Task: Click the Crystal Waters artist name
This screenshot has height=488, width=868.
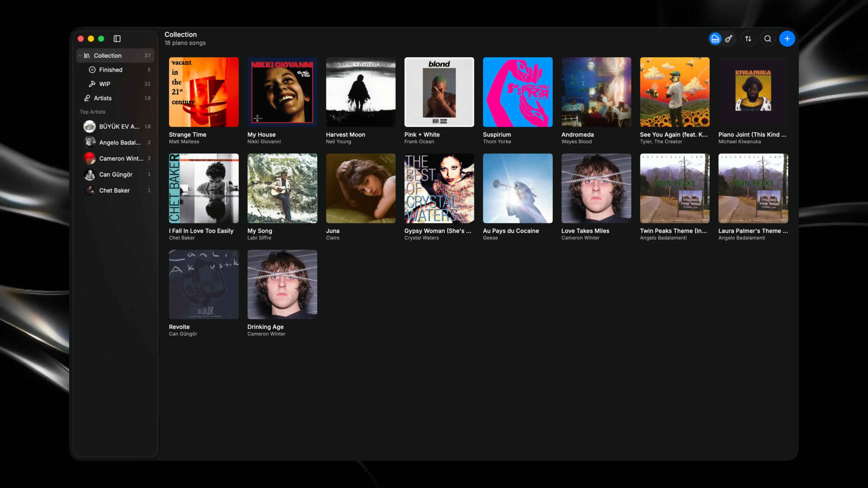Action: coord(422,238)
